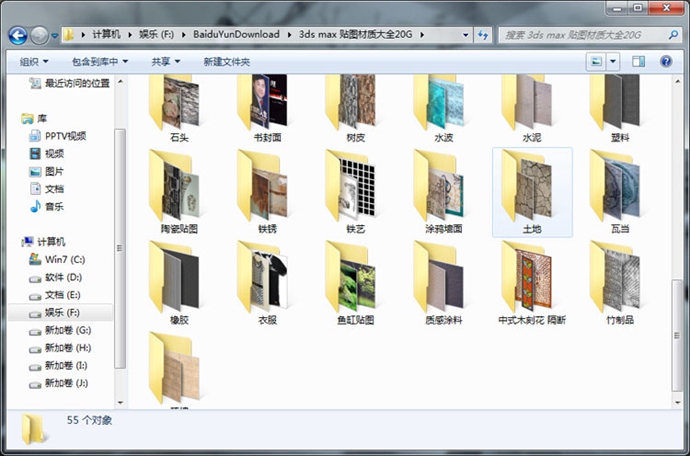Select 最近访问的位置 in navigation pane
The width and height of the screenshot is (690, 456).
pyautogui.click(x=70, y=83)
